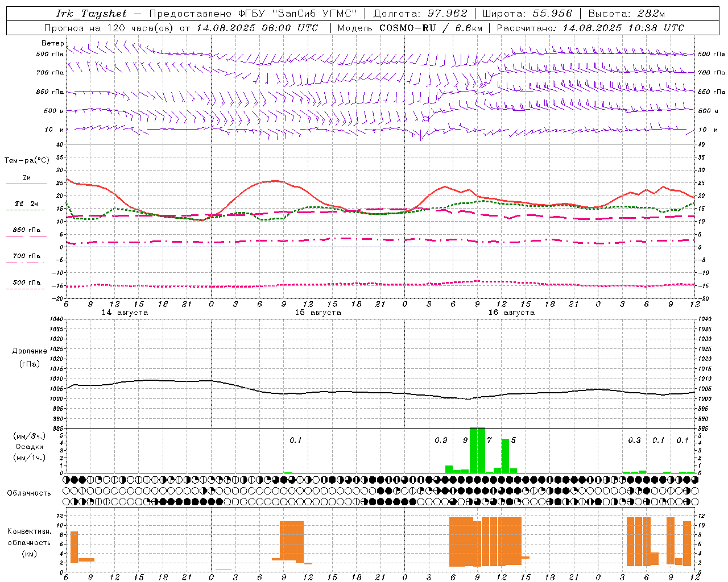Click the '(мм/3ч.)' precipitation unit label
The width and height of the screenshot is (728, 582).
click(30, 436)
